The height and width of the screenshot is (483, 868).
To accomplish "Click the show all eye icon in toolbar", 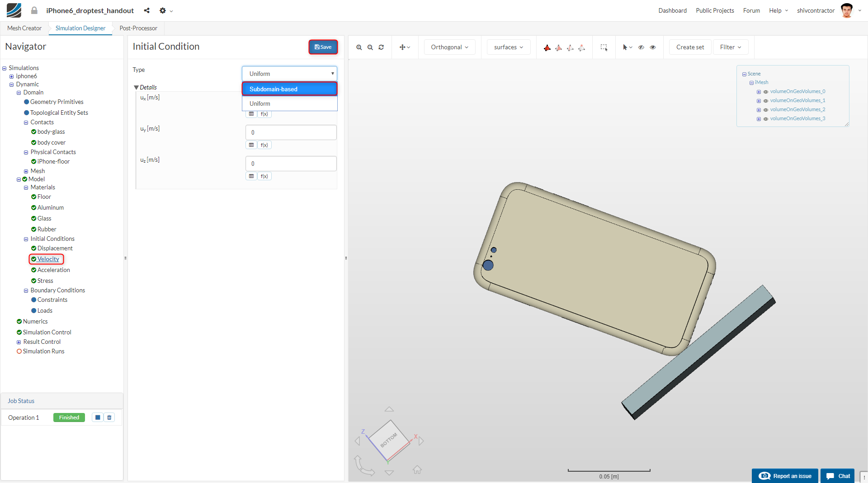I will pos(653,47).
